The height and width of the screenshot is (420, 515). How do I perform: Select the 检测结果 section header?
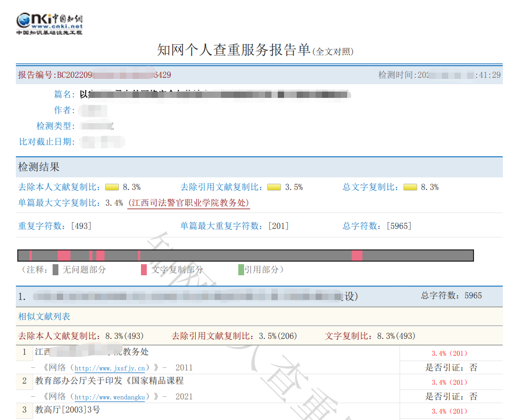(x=39, y=167)
